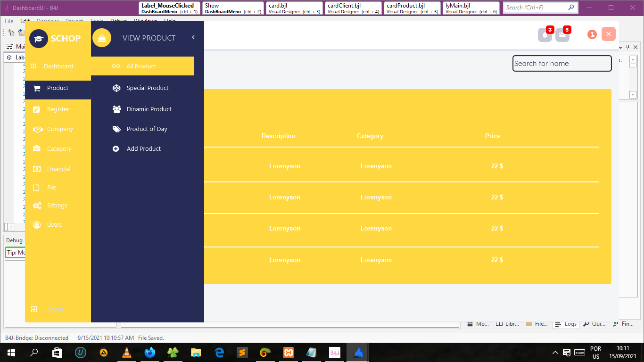Open the Windows Start menu

click(11, 353)
